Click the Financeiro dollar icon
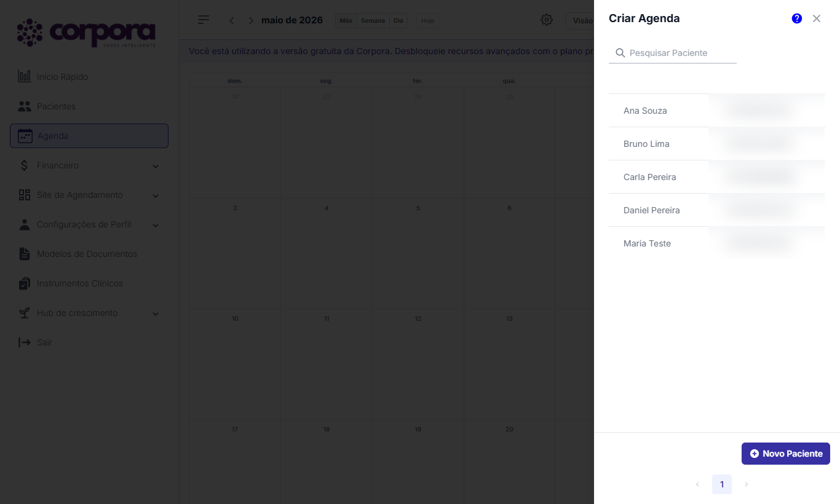 pyautogui.click(x=25, y=165)
